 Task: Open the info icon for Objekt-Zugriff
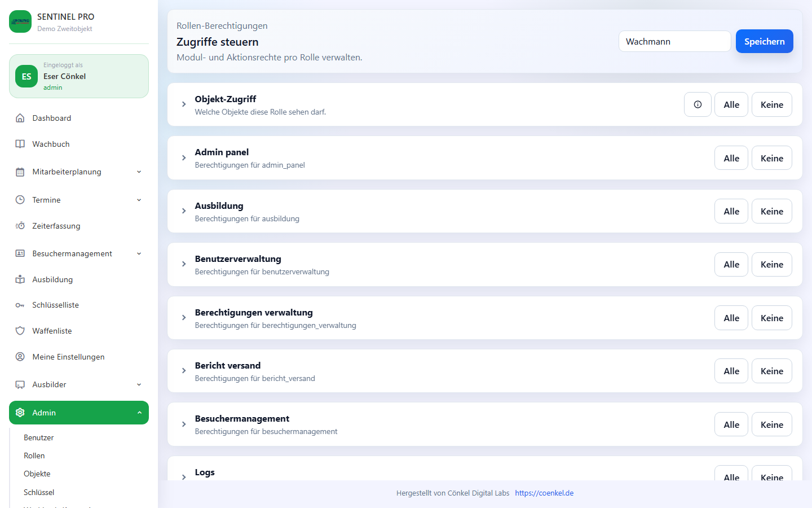698,104
